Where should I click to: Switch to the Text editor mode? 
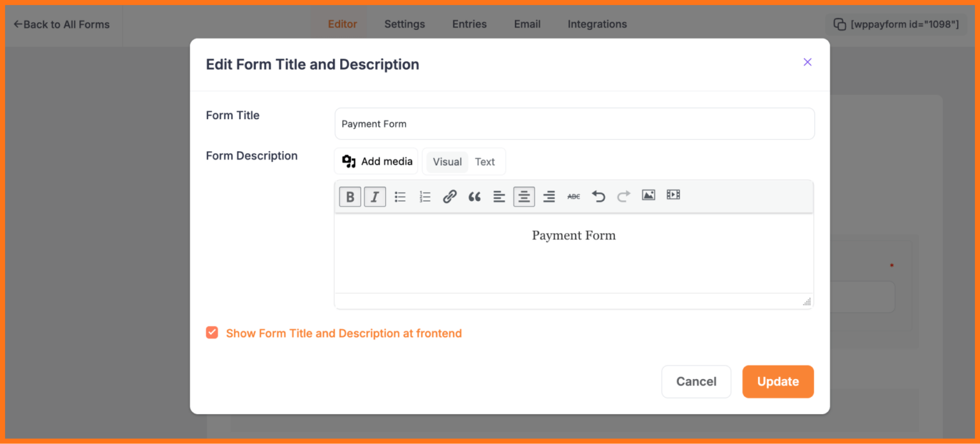[x=485, y=161]
